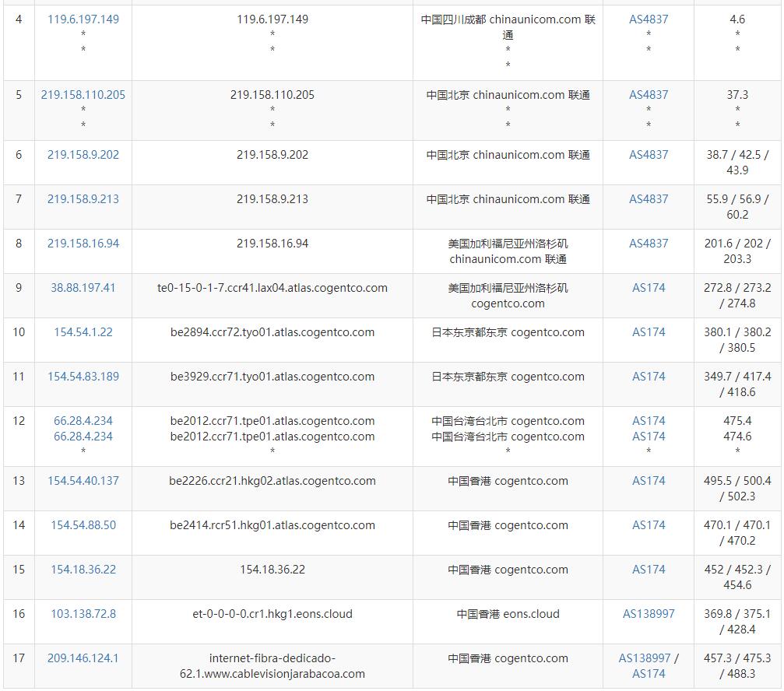
Task: Select latency value 380.1 / 380.2 / 380.5
Action: coord(737,340)
